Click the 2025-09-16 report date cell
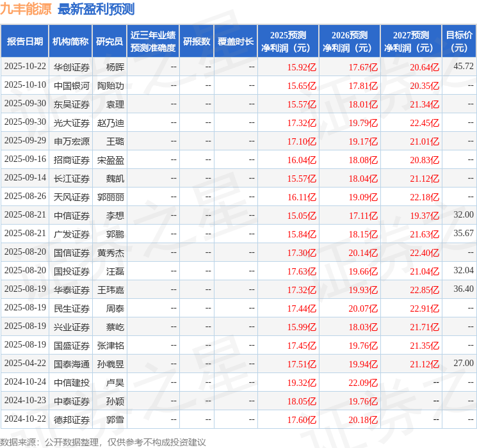 [25, 159]
